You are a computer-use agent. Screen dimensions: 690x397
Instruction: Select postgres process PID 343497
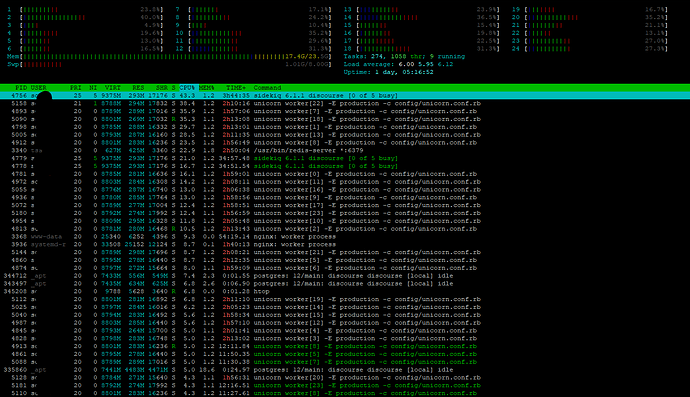[x=345, y=283]
